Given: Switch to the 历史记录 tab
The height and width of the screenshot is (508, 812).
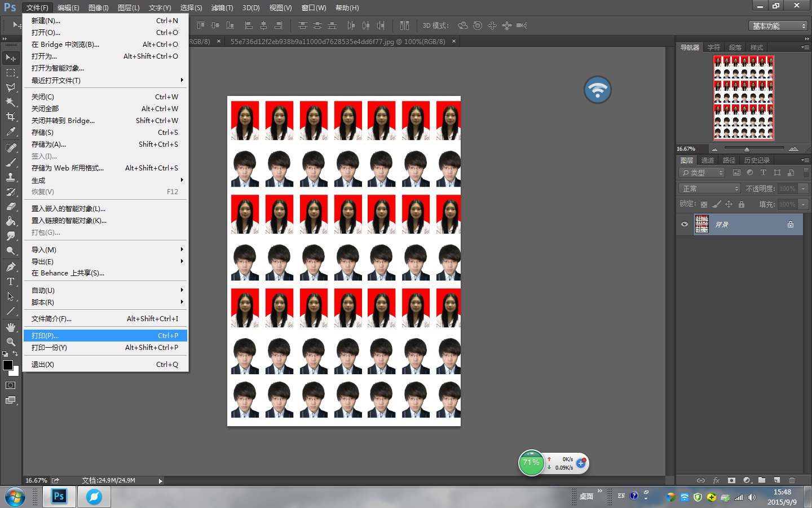Looking at the screenshot, I should click(757, 160).
